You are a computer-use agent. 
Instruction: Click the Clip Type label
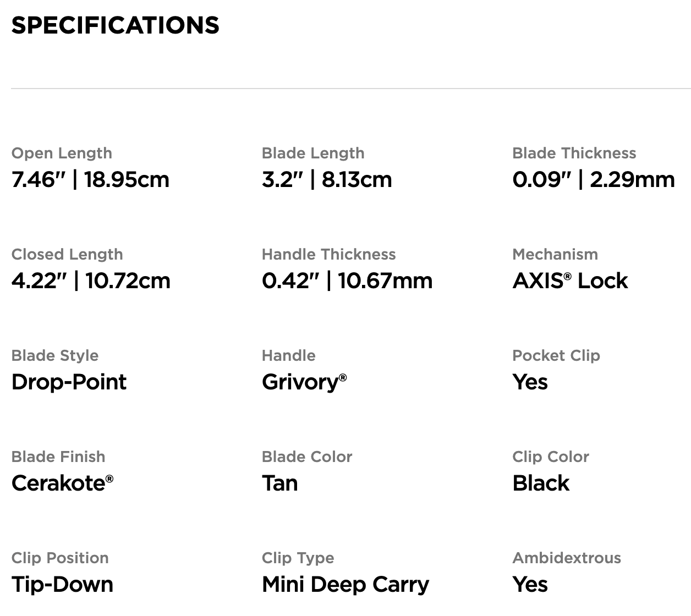click(x=298, y=558)
